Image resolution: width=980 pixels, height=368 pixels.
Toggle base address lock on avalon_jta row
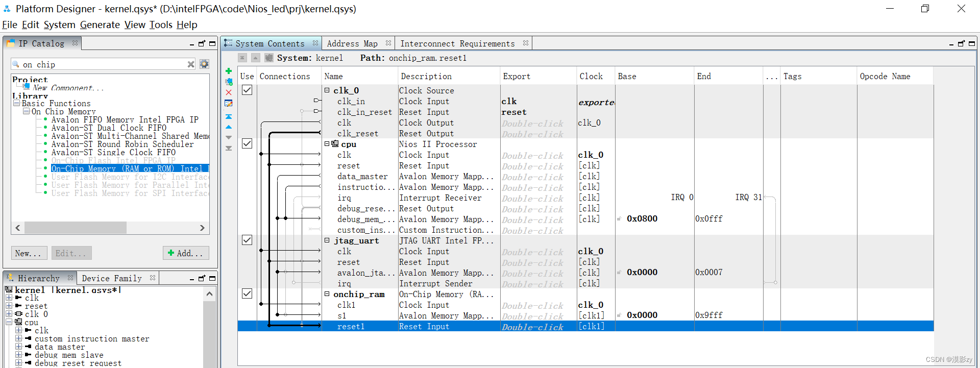click(x=619, y=273)
